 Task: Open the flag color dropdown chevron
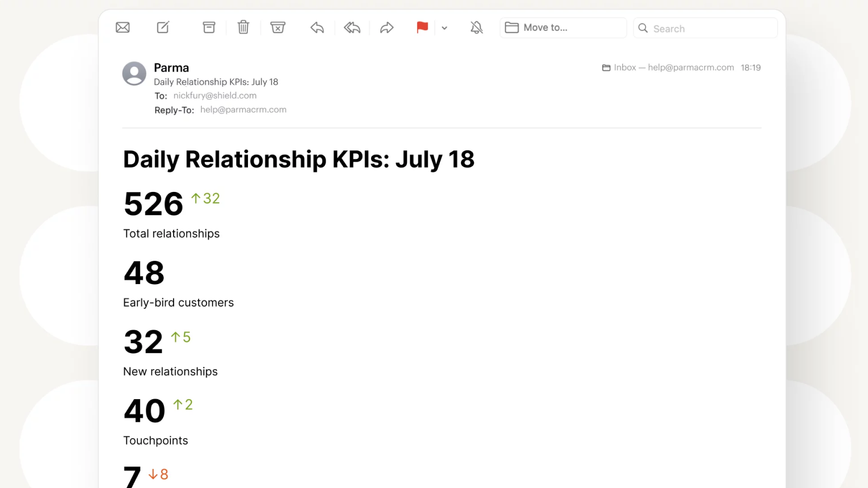pyautogui.click(x=444, y=28)
